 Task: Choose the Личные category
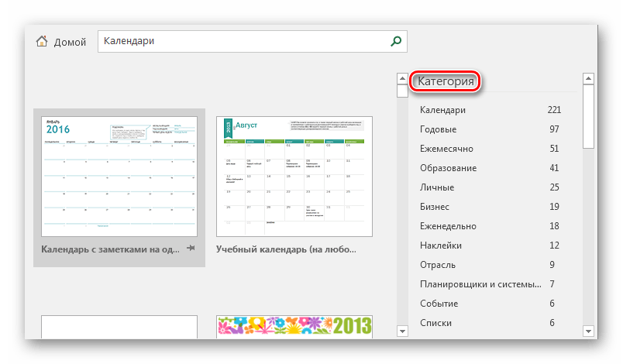pyautogui.click(x=437, y=187)
